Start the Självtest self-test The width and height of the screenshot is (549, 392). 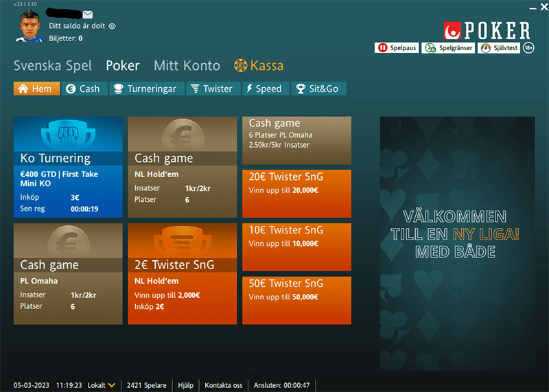(499, 48)
